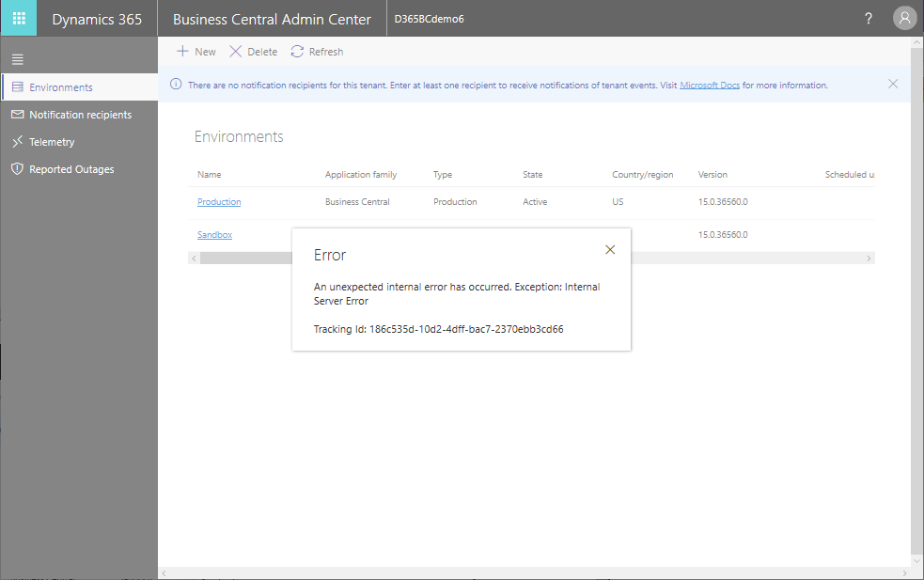Click the bottom page scrollbar right arrow

click(x=904, y=572)
